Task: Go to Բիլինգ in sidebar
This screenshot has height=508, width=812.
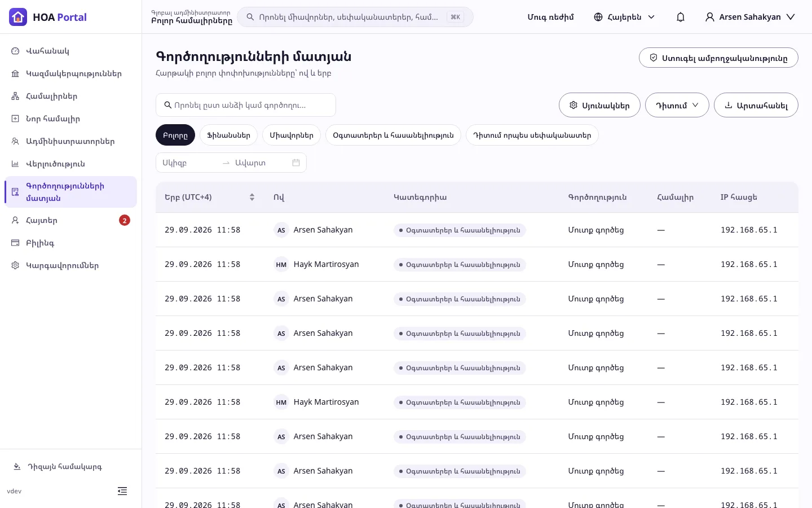Action: click(x=70, y=243)
